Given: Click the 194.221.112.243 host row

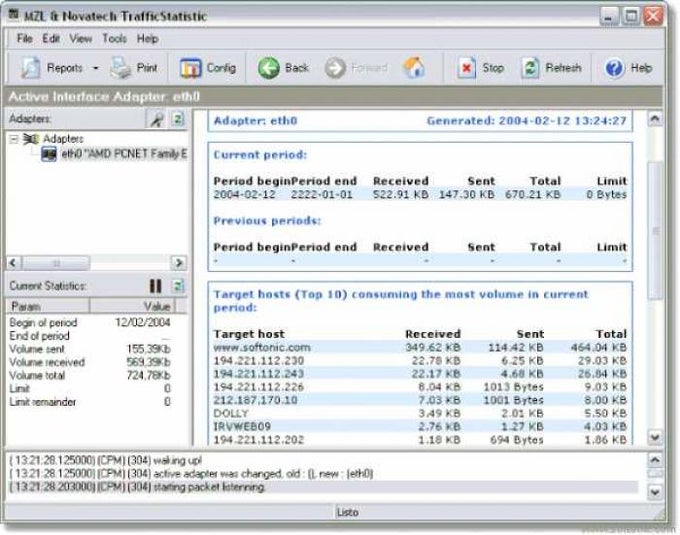Looking at the screenshot, I should click(x=420, y=374).
